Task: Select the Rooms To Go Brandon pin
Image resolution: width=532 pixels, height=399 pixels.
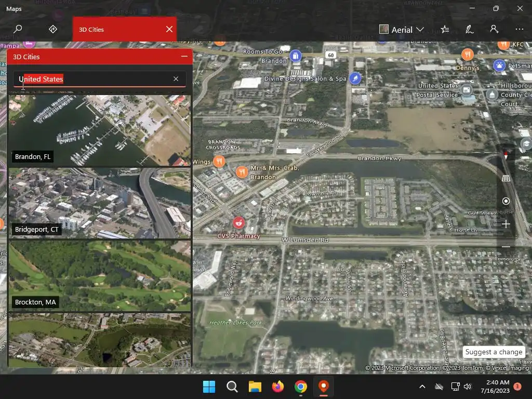Action: 296,56
